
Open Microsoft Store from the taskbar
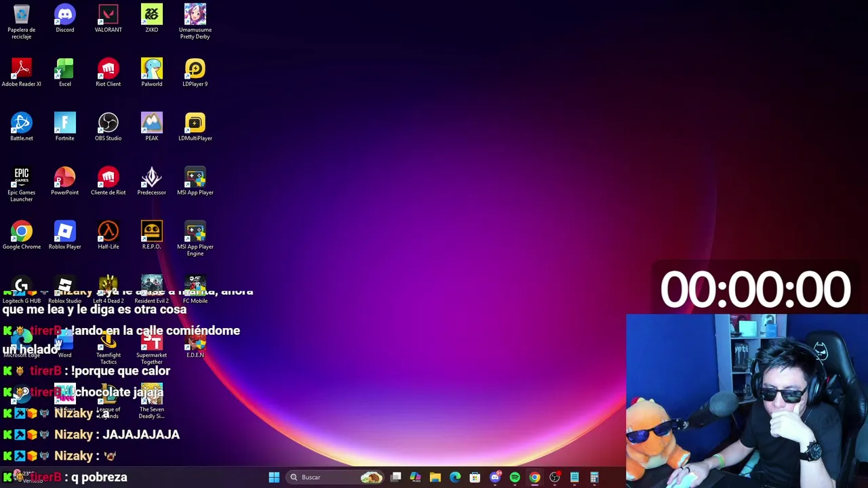point(475,477)
